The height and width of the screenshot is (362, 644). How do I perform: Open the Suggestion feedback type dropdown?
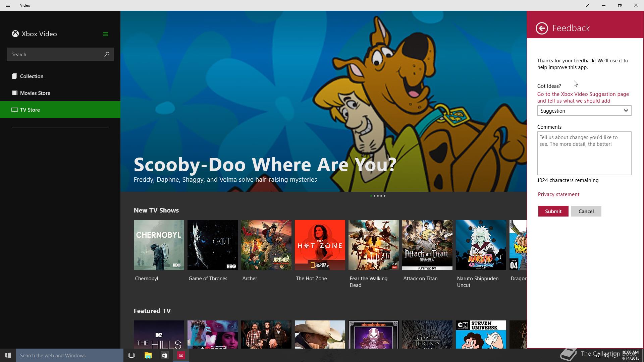coord(584,111)
